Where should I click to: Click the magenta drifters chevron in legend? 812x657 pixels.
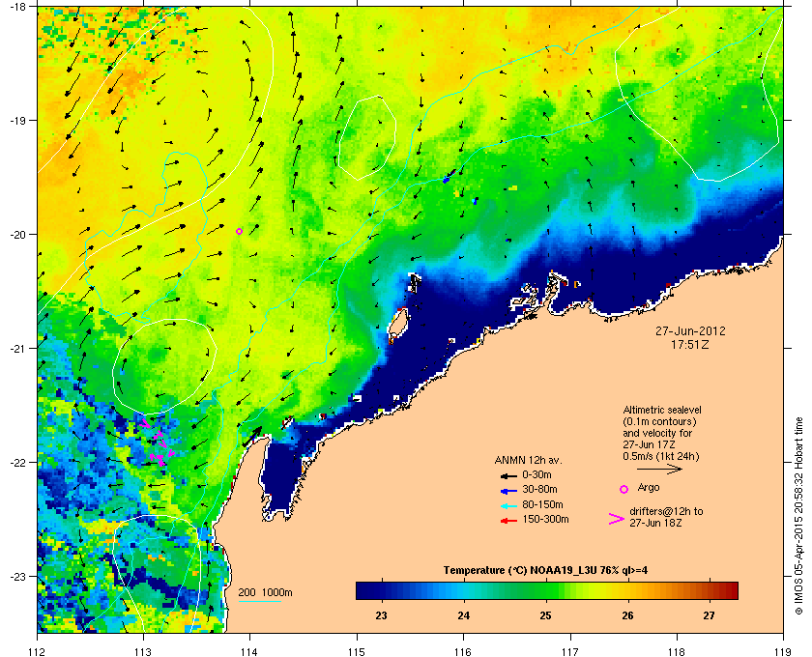pos(617,519)
